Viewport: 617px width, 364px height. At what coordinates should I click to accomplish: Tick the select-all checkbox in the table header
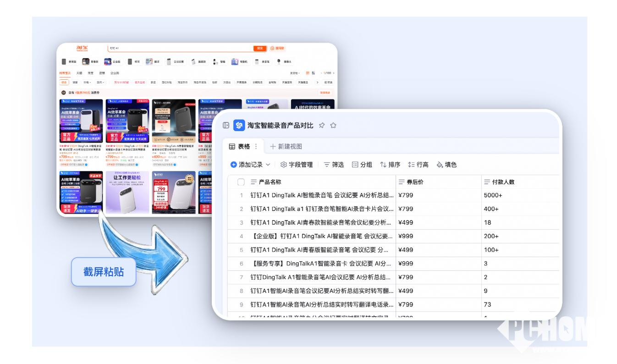(x=241, y=182)
